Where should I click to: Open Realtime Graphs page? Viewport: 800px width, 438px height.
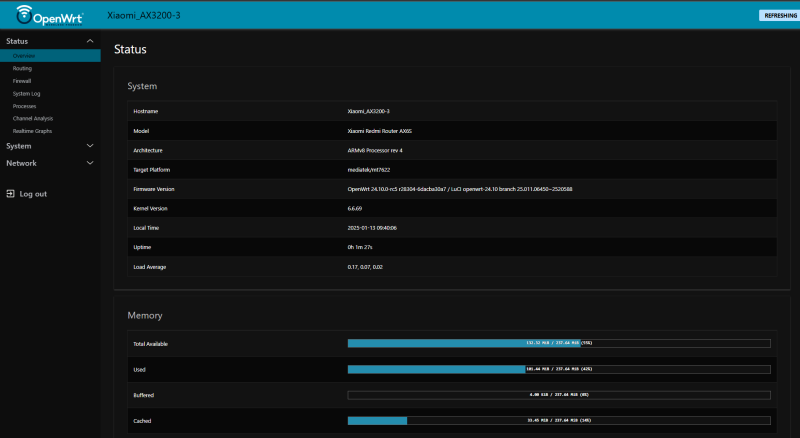(x=32, y=131)
